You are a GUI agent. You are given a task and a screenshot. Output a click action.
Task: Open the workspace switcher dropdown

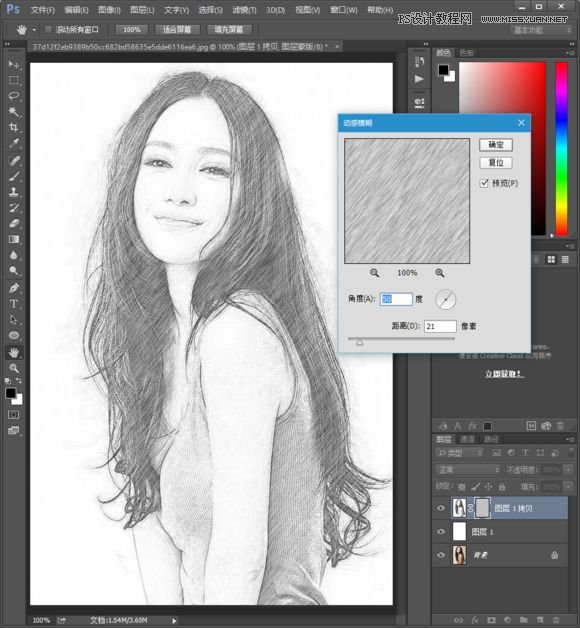coord(542,30)
